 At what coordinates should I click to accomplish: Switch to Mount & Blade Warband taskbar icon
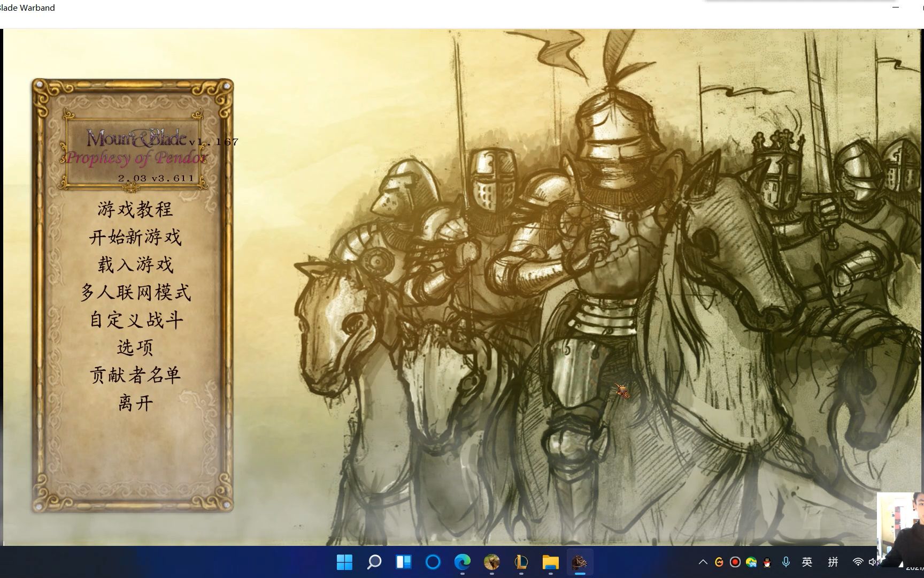(x=580, y=562)
